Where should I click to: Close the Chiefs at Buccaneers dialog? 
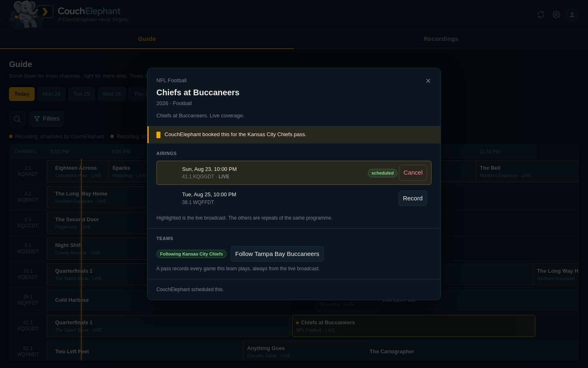click(428, 81)
